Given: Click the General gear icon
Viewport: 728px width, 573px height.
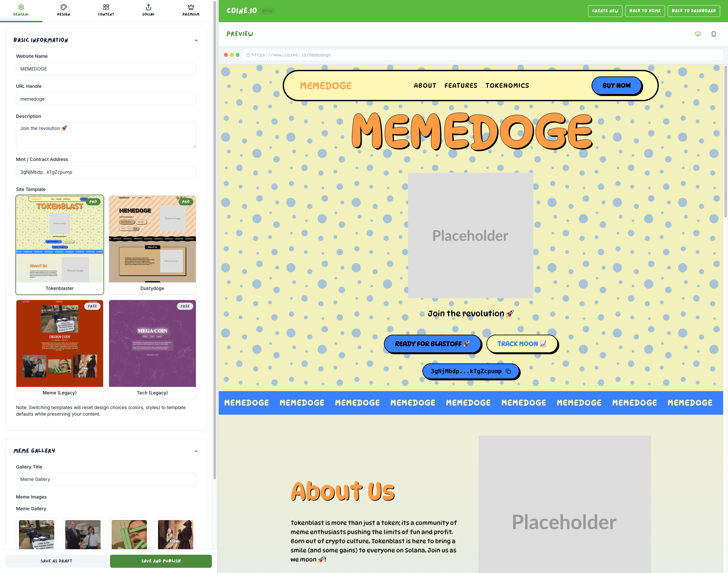Looking at the screenshot, I should [x=21, y=7].
